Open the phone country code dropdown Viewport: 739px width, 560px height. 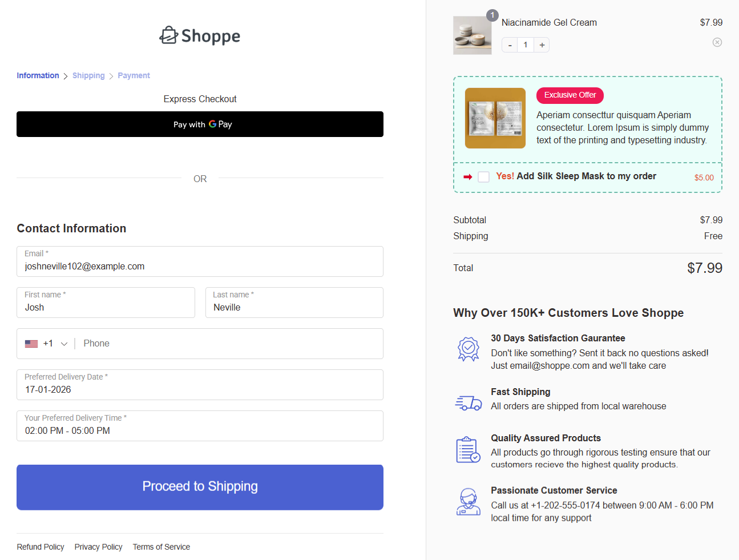(64, 343)
